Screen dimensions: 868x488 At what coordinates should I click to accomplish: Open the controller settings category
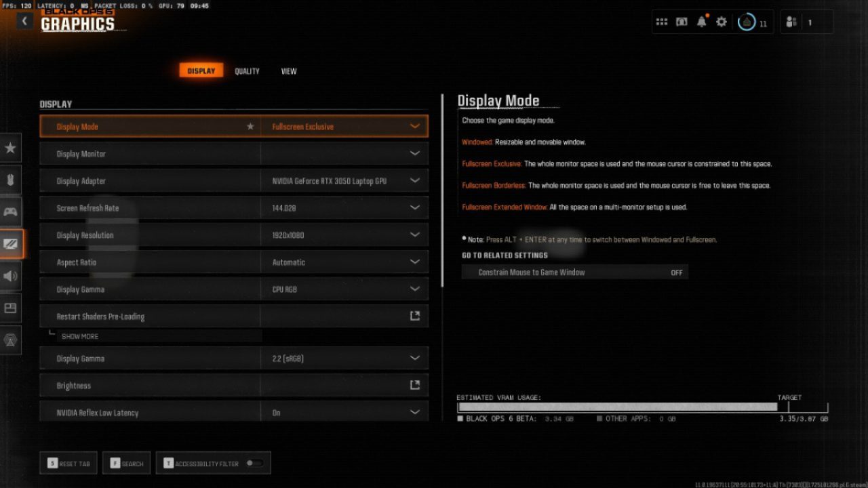pos(11,212)
